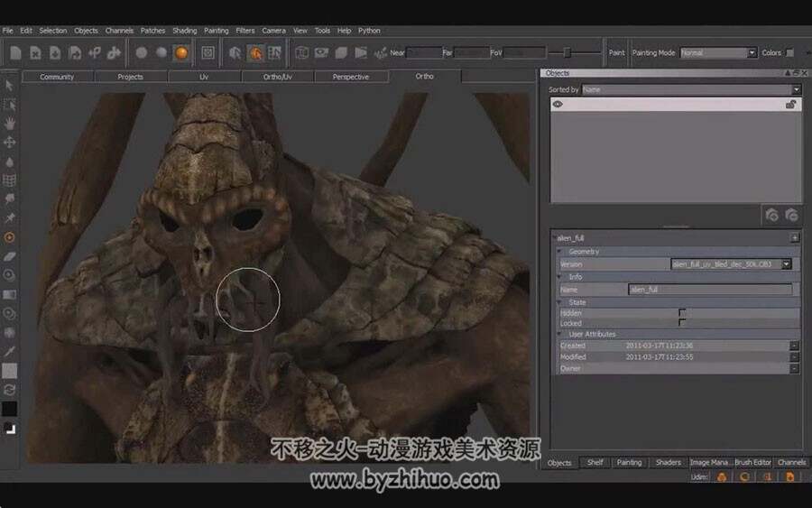Select the eyedropper Color Picker tool

click(x=9, y=352)
